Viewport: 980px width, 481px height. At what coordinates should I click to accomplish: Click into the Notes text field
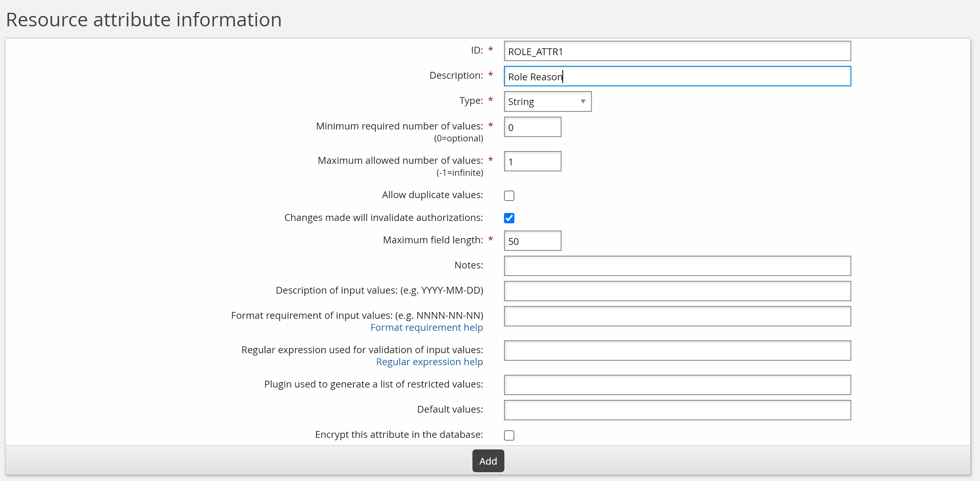click(x=677, y=266)
